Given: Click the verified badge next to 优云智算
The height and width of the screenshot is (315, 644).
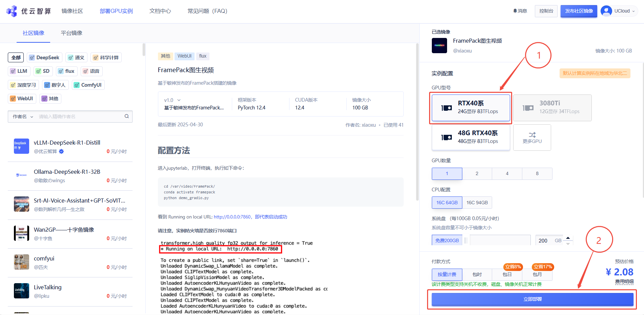Looking at the screenshot, I should 61,151.
